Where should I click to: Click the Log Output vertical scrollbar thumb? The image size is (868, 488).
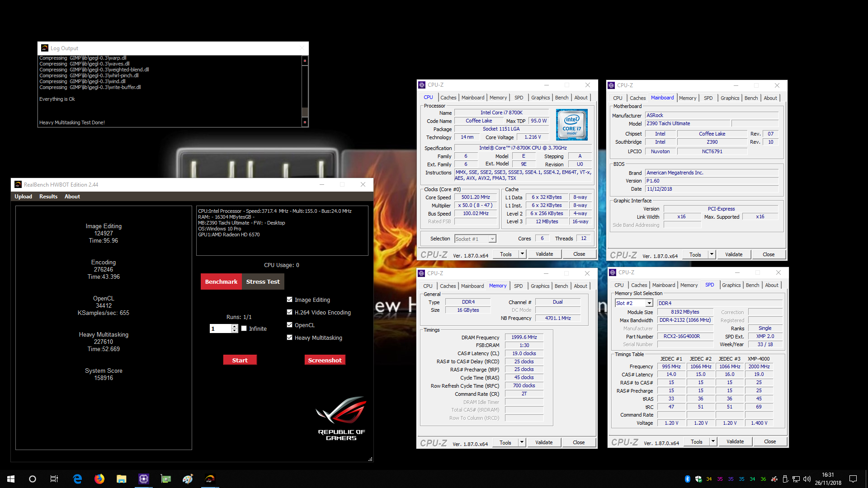point(305,112)
